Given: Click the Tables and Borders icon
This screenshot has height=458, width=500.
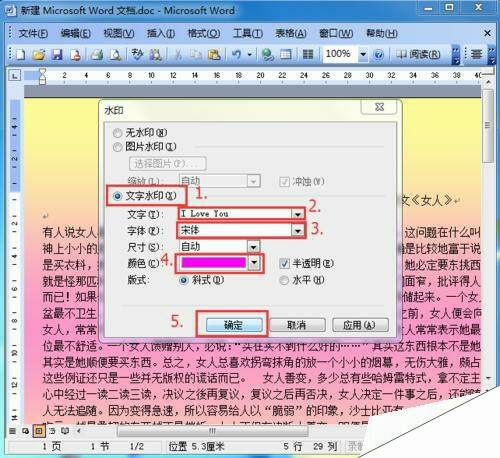Looking at the screenshot, I should [x=286, y=54].
